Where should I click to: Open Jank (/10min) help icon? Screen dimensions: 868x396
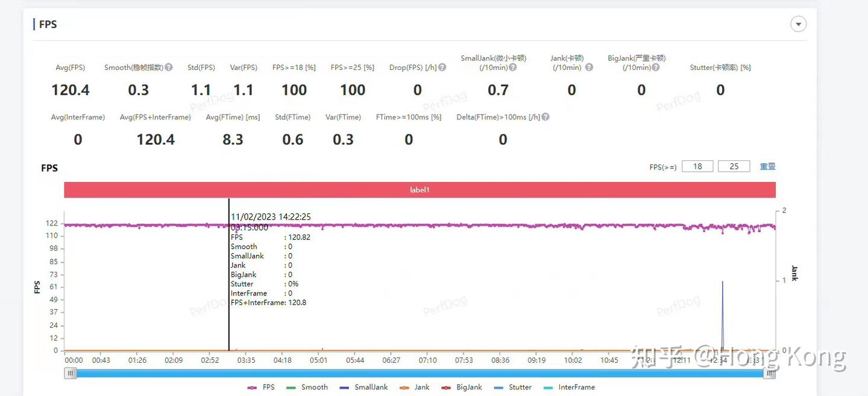(x=589, y=68)
